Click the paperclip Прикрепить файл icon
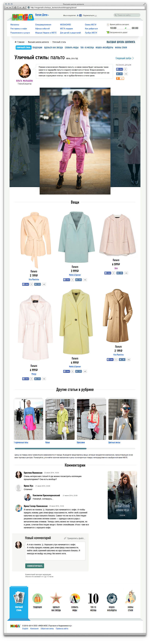The height and width of the screenshot is (644, 150). point(65,538)
